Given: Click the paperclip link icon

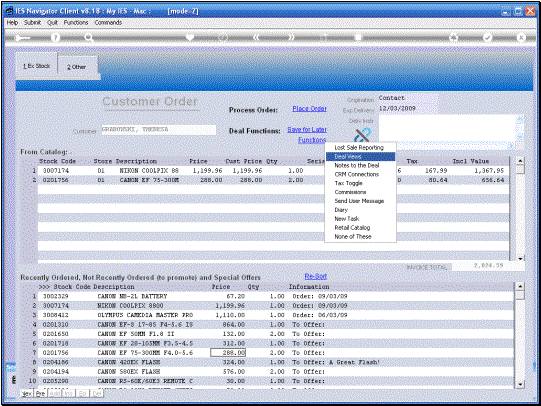Looking at the screenshot, I should point(362,135).
